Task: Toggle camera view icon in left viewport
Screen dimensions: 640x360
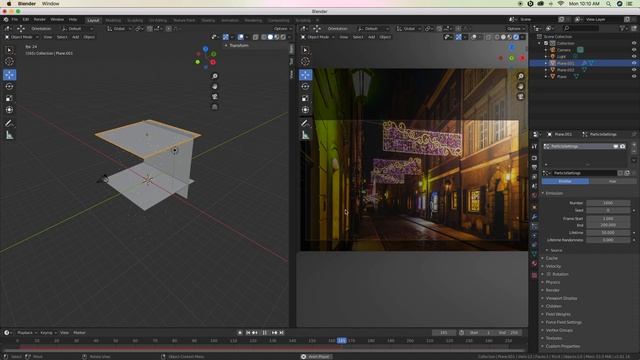Action: pos(215,97)
